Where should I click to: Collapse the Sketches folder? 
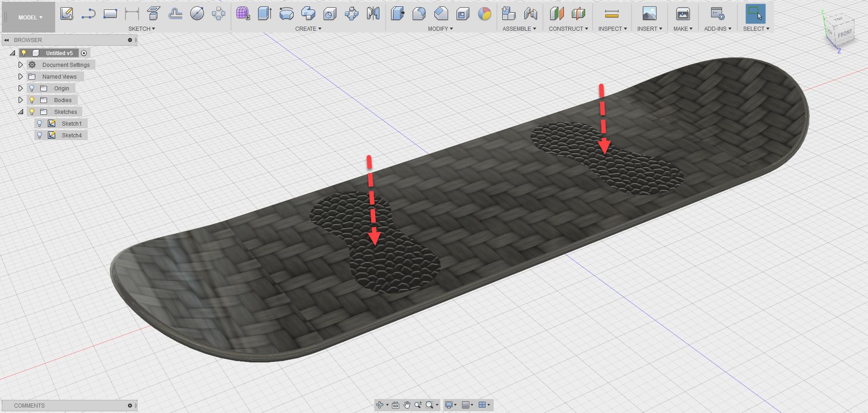[x=20, y=112]
